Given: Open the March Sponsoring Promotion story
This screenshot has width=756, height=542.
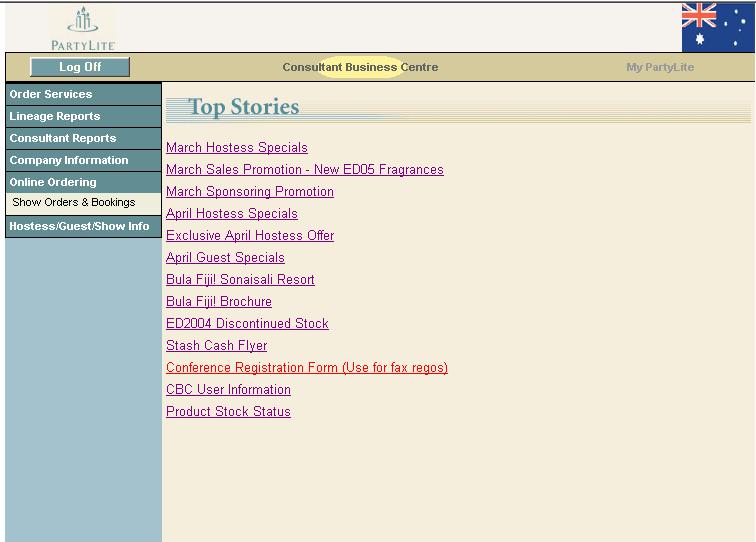Looking at the screenshot, I should tap(250, 192).
